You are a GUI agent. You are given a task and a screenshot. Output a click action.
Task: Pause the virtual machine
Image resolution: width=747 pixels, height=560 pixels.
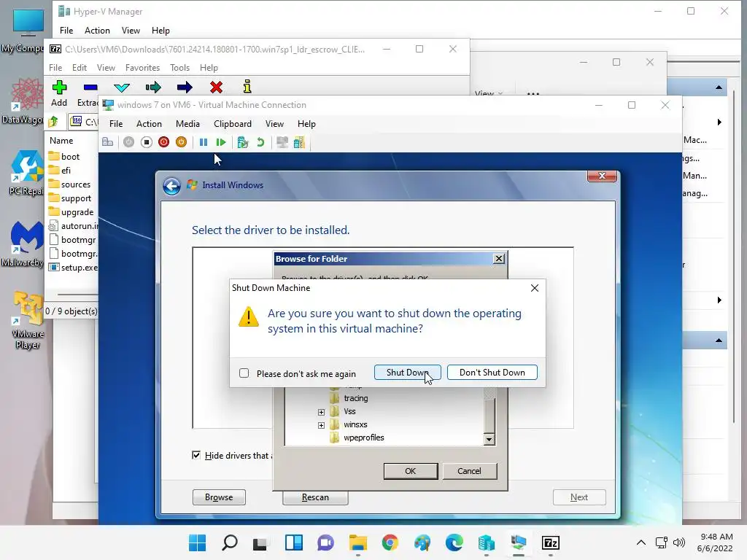[204, 142]
